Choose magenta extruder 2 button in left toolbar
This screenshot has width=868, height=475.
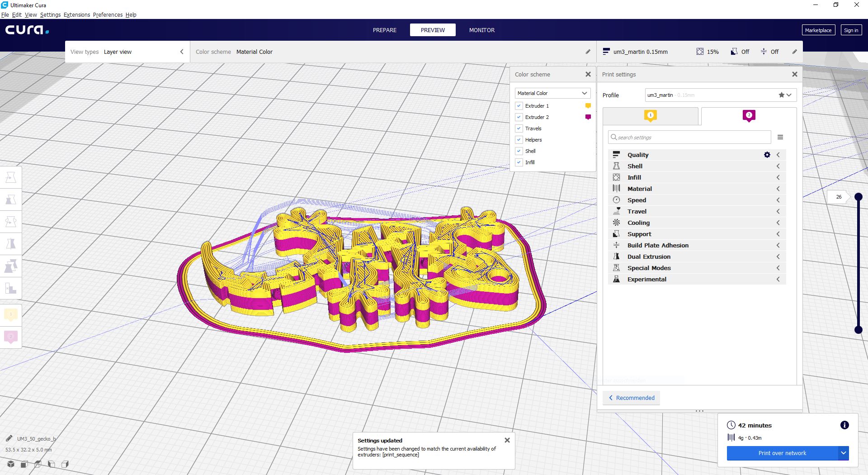coord(11,337)
